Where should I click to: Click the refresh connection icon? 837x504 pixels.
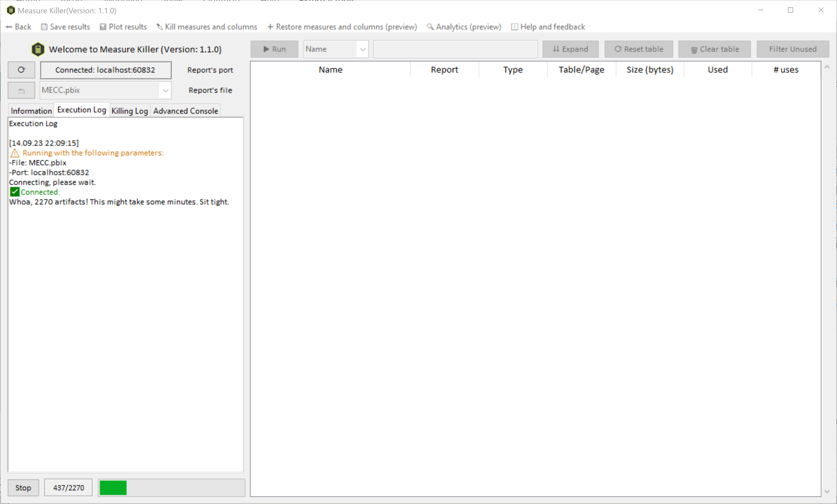pyautogui.click(x=21, y=70)
